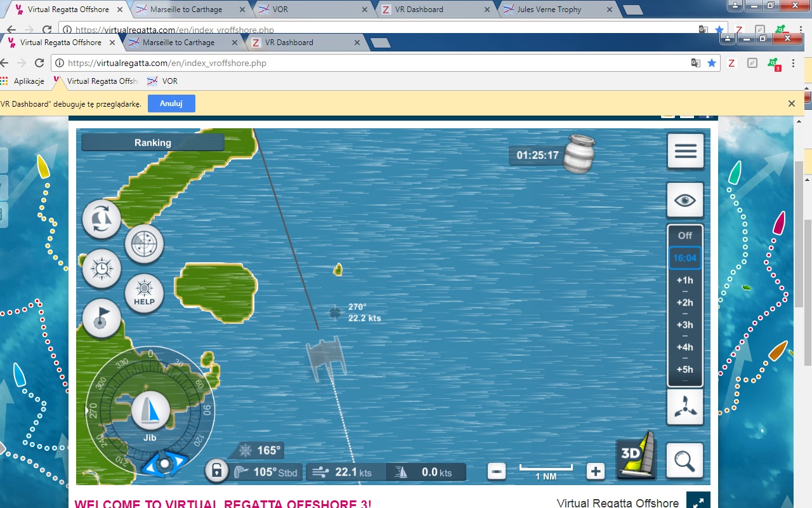Open the compass programming timer button
812x508 pixels.
pyautogui.click(x=101, y=269)
